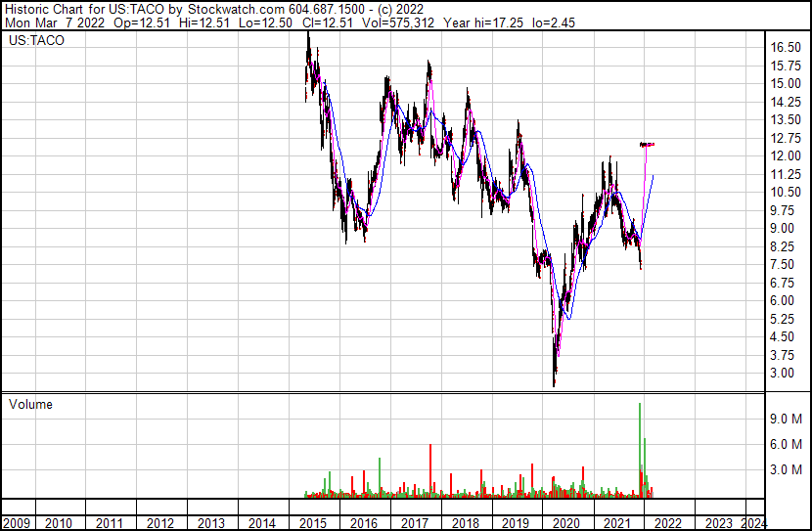Viewport: 812px width, 531px height.
Task: Click the tallest green volume spike
Action: click(x=640, y=449)
